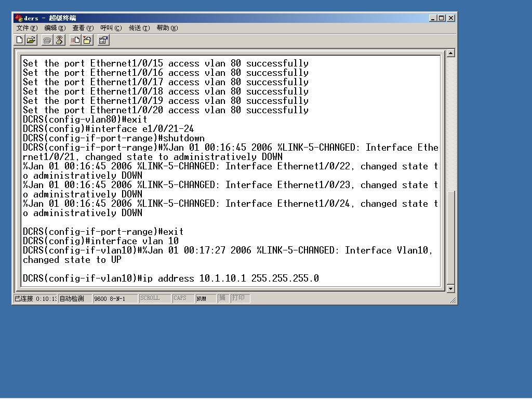Viewport: 532px width, 399px height.
Task: Click the scrollbar up arrow
Action: [x=450, y=53]
